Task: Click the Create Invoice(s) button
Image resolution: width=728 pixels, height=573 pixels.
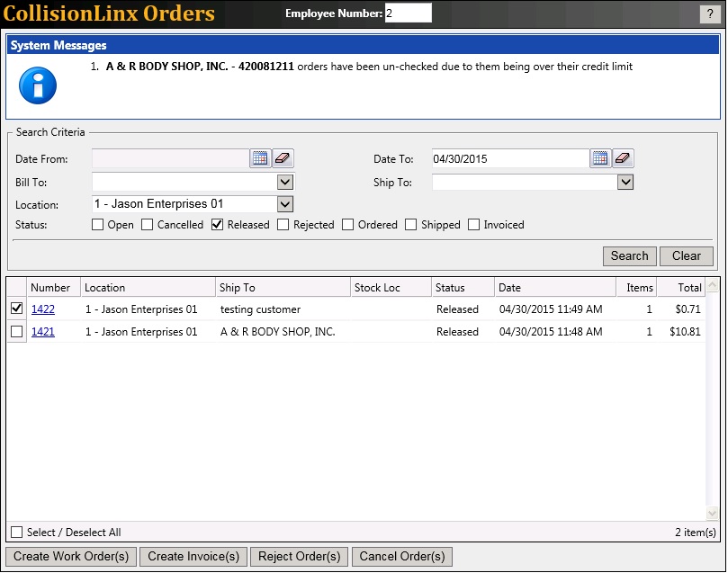Action: (x=193, y=557)
